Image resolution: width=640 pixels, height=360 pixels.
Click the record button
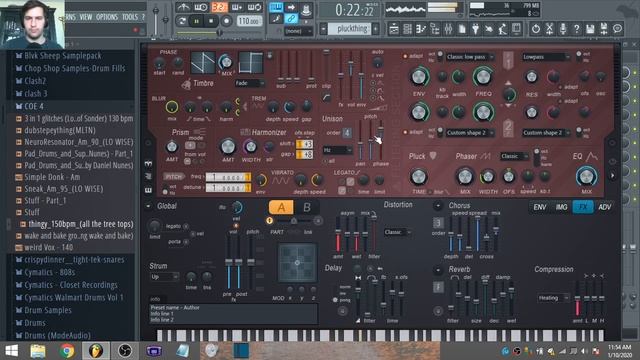(x=226, y=21)
